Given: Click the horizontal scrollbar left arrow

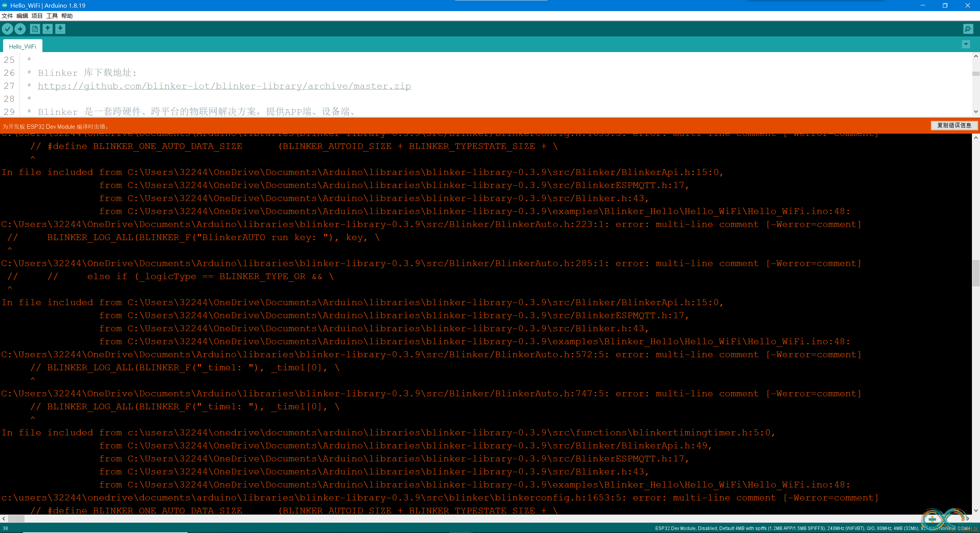Looking at the screenshot, I should pyautogui.click(x=4, y=519).
